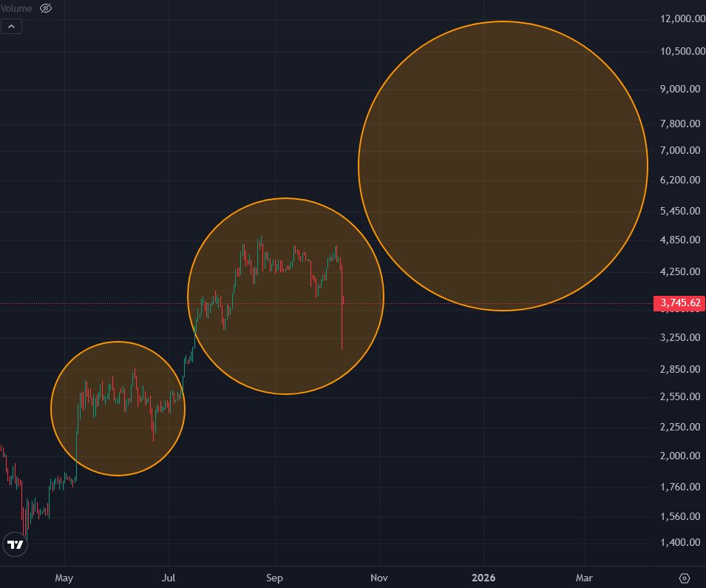Screen dimensions: 706x588
Task: Click the 7,000.00 price axis label
Action: (680, 150)
